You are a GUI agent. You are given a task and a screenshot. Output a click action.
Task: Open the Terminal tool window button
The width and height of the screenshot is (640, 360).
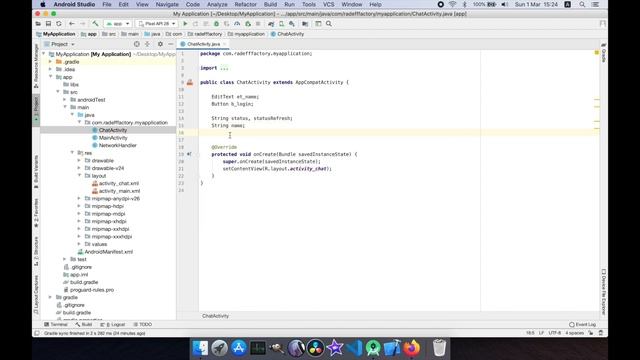pos(56,324)
